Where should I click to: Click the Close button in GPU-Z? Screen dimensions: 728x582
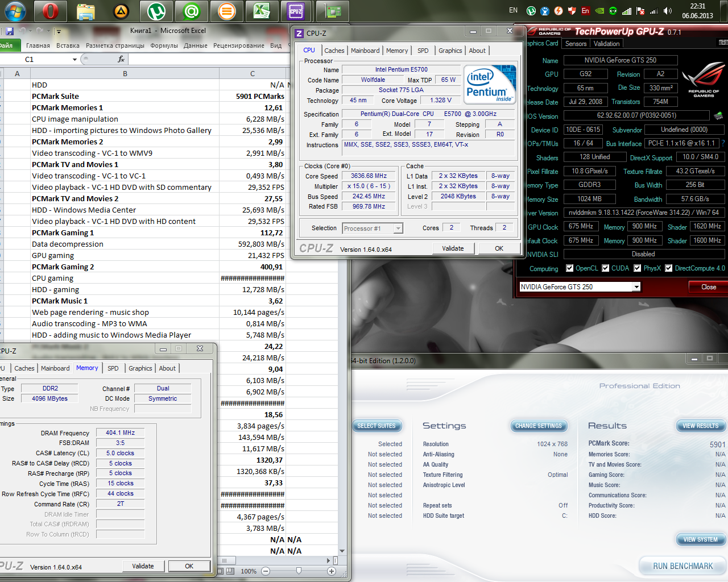point(709,287)
